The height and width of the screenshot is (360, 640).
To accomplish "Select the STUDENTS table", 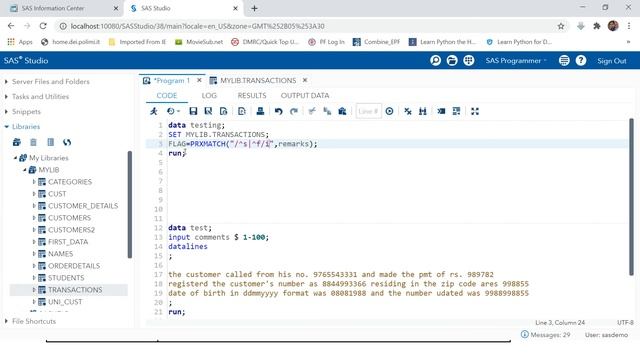I will pos(66,278).
